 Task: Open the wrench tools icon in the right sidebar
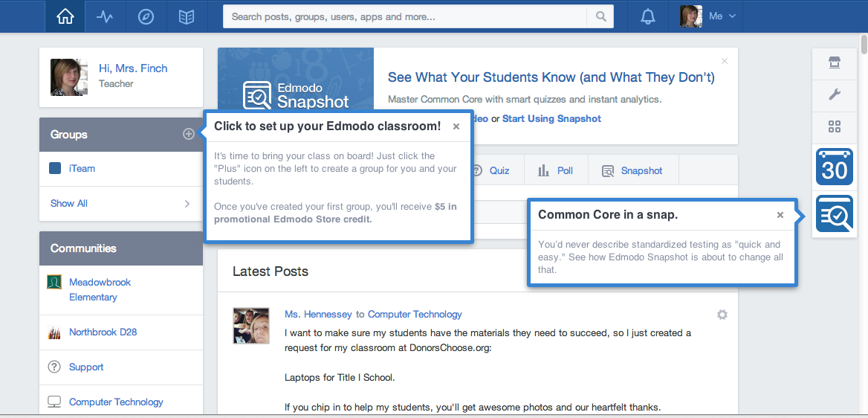point(835,94)
